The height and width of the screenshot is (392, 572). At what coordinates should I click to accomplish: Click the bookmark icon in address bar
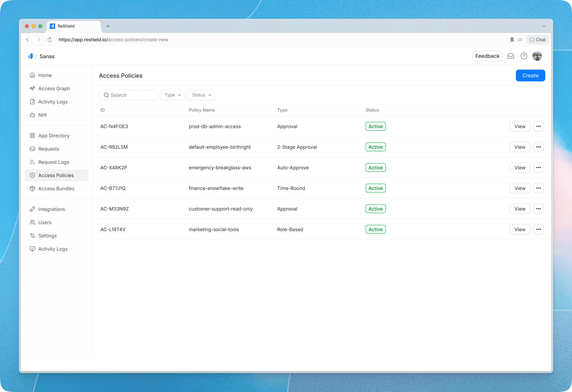[x=512, y=40]
